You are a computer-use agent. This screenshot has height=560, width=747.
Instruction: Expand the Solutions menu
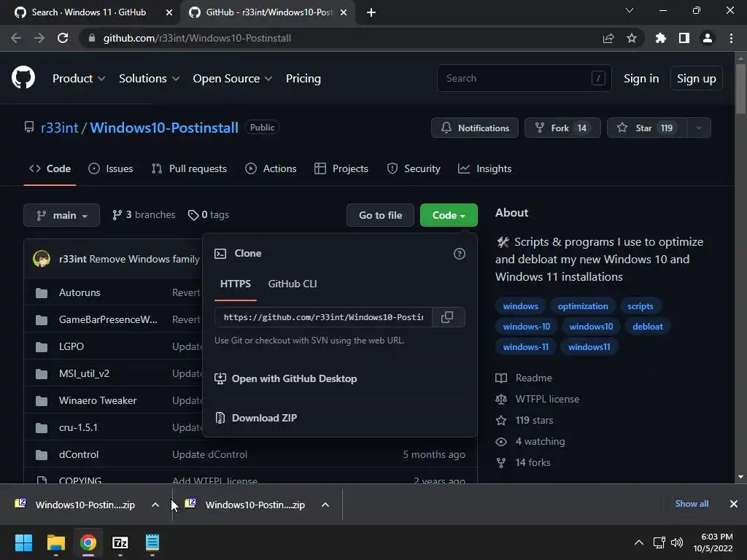click(x=149, y=79)
